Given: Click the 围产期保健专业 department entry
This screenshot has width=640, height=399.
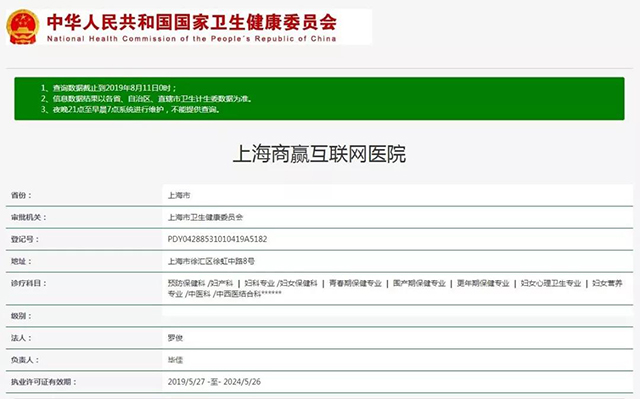Looking at the screenshot, I should 419,283.
